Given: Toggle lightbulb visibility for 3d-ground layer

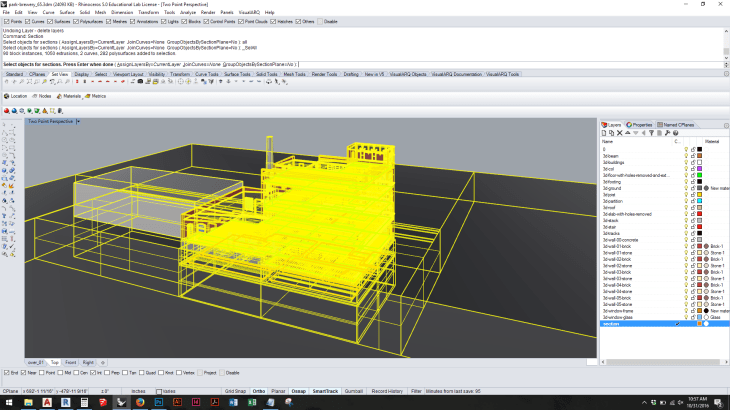Looking at the screenshot, I should pyautogui.click(x=685, y=187).
